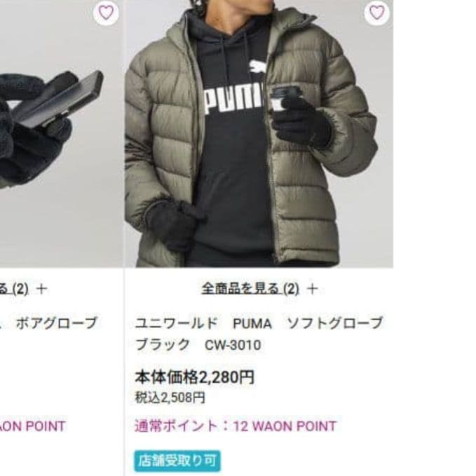
Task: Open the ユニワールド PUMA ソフトグローブ product title
Action: [259, 323]
